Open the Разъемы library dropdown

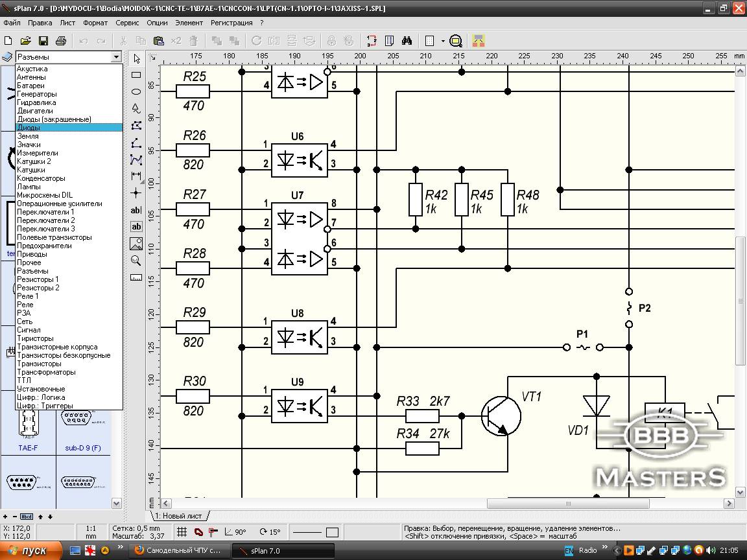[116, 57]
